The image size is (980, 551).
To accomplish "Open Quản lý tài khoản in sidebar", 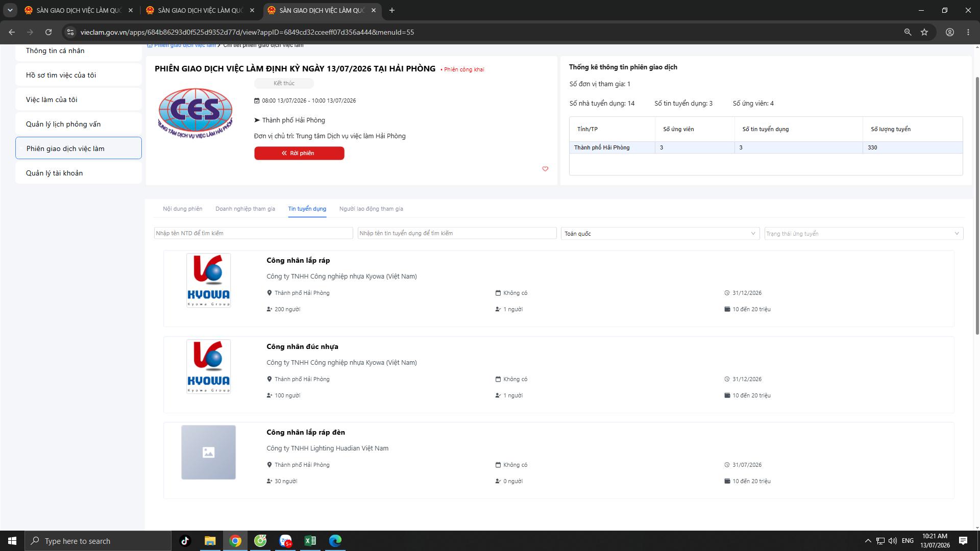I will 79,173.
